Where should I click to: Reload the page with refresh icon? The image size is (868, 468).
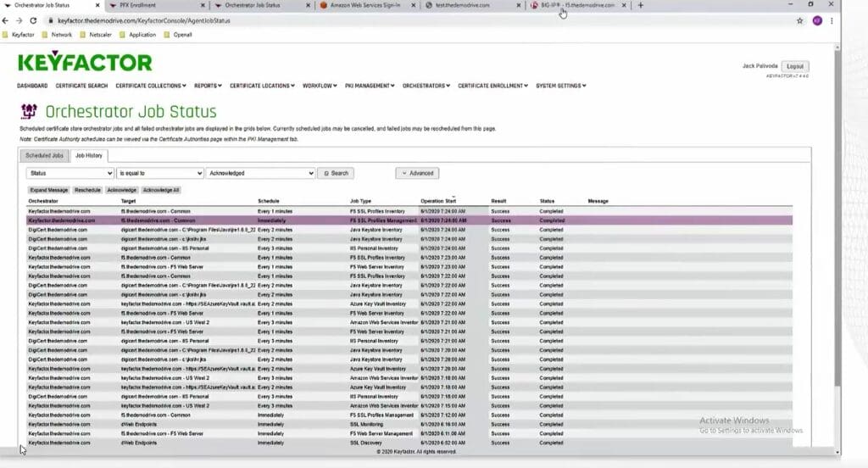pos(33,20)
